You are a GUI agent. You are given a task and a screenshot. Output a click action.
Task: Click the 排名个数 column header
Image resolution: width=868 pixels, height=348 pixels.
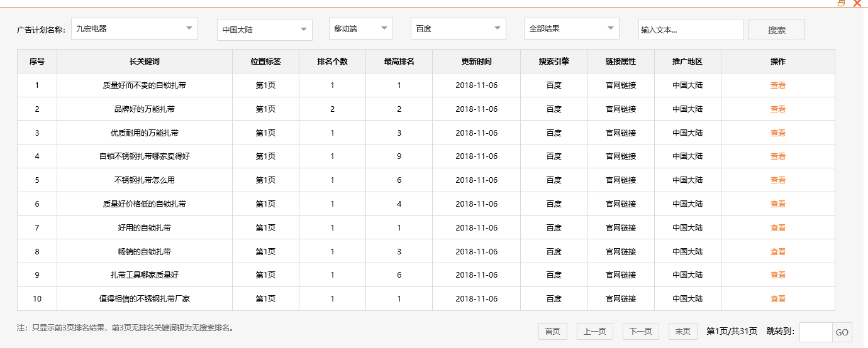click(332, 62)
